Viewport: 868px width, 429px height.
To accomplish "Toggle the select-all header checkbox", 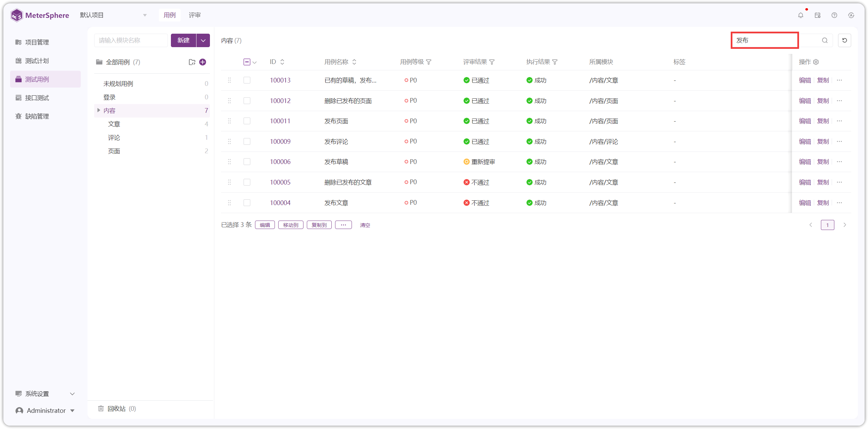I will click(x=247, y=62).
